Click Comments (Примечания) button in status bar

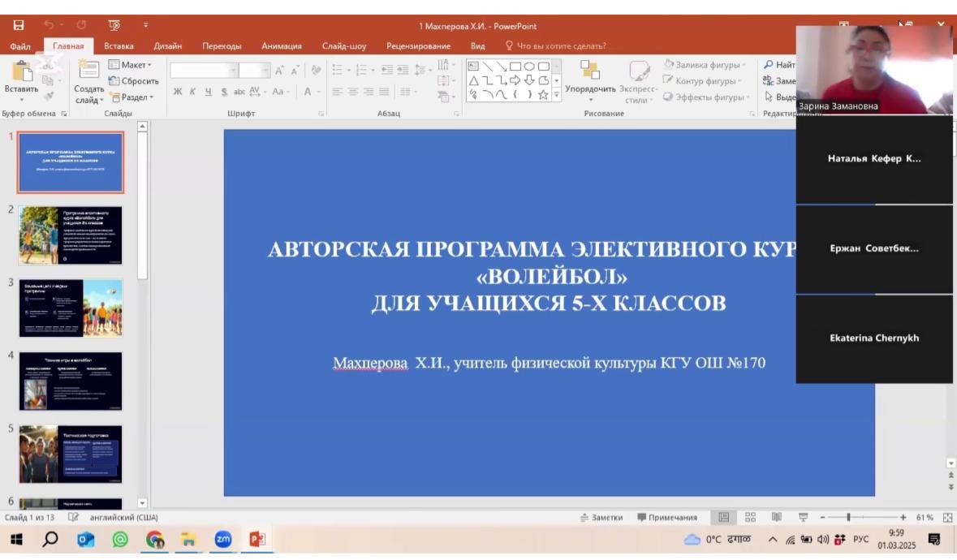[x=666, y=518]
